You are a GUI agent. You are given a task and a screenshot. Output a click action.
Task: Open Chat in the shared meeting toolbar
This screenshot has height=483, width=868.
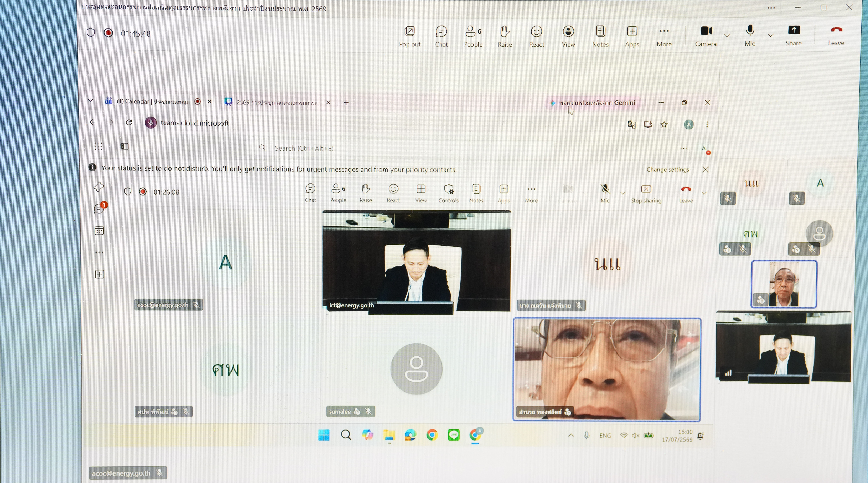point(310,193)
